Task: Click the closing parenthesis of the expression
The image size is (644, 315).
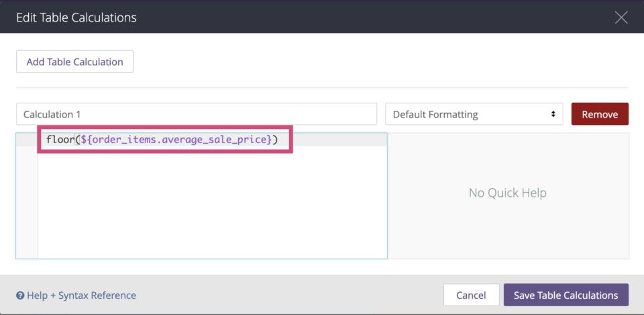Action: coord(275,140)
